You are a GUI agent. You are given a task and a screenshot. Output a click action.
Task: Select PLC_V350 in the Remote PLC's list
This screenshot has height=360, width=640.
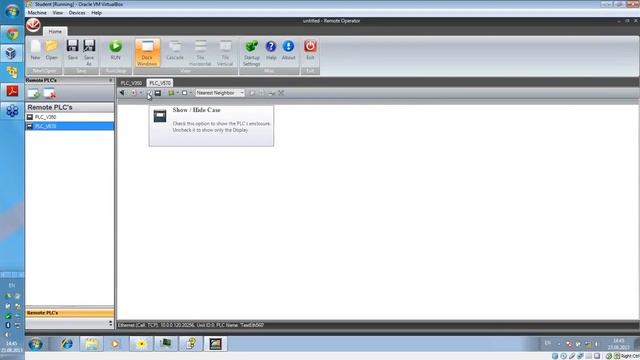point(69,117)
